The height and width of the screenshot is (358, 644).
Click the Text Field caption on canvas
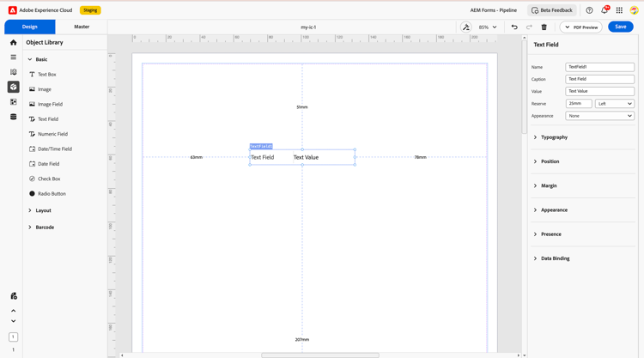tap(263, 157)
